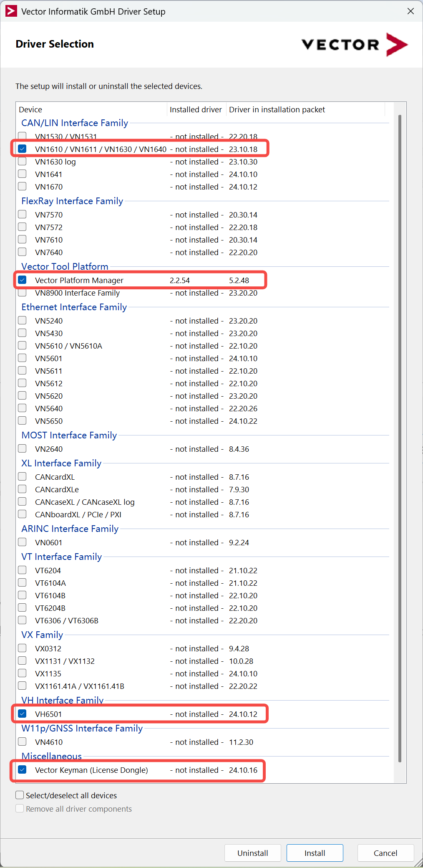Close the Driver Setup window
The height and width of the screenshot is (868, 423).
tap(410, 11)
